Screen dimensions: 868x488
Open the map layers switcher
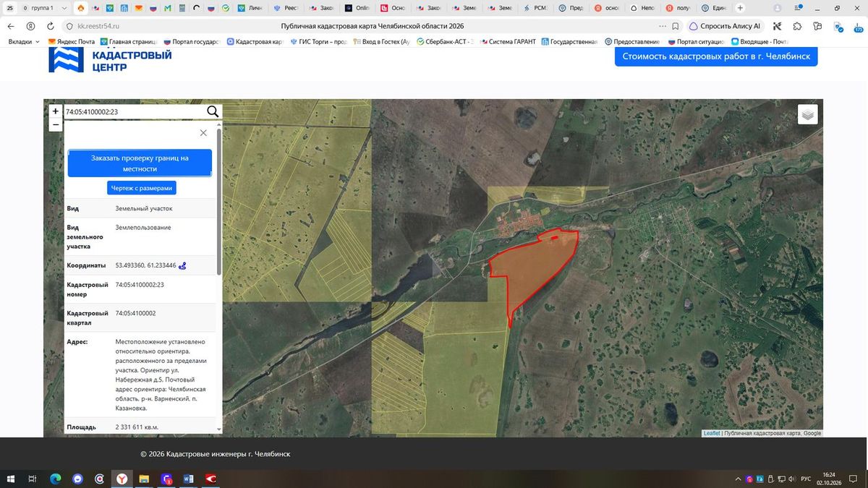pos(808,114)
